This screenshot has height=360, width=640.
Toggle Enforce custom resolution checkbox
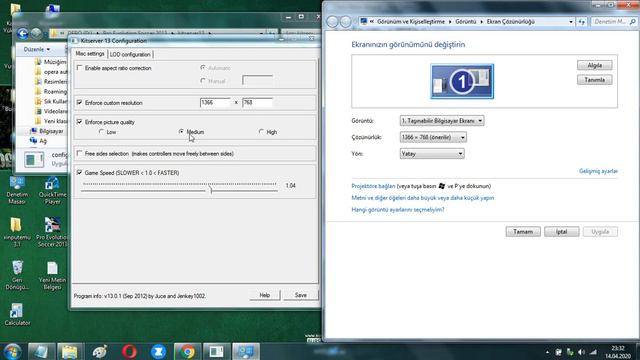click(80, 102)
